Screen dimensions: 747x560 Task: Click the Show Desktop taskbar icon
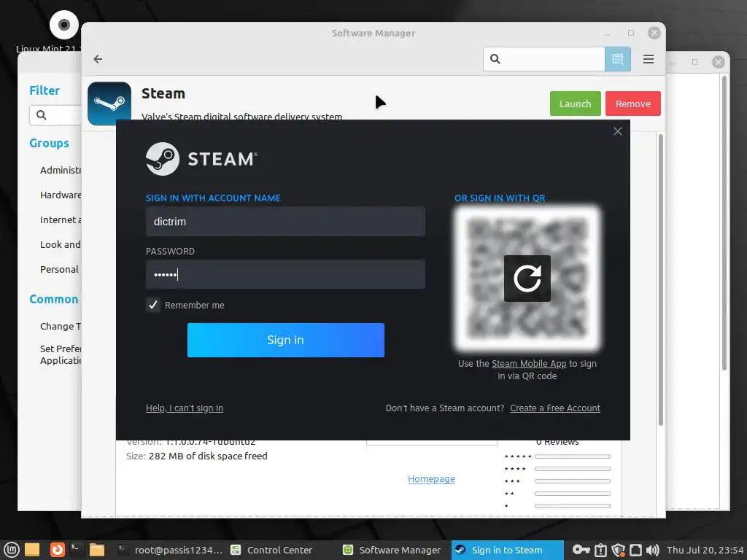(32, 550)
